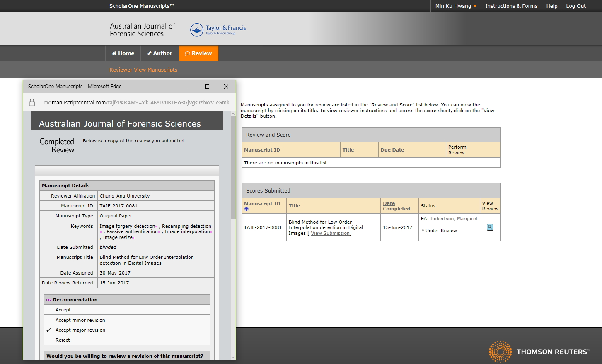Open the Home tab
The width and height of the screenshot is (602, 364).
(x=123, y=53)
